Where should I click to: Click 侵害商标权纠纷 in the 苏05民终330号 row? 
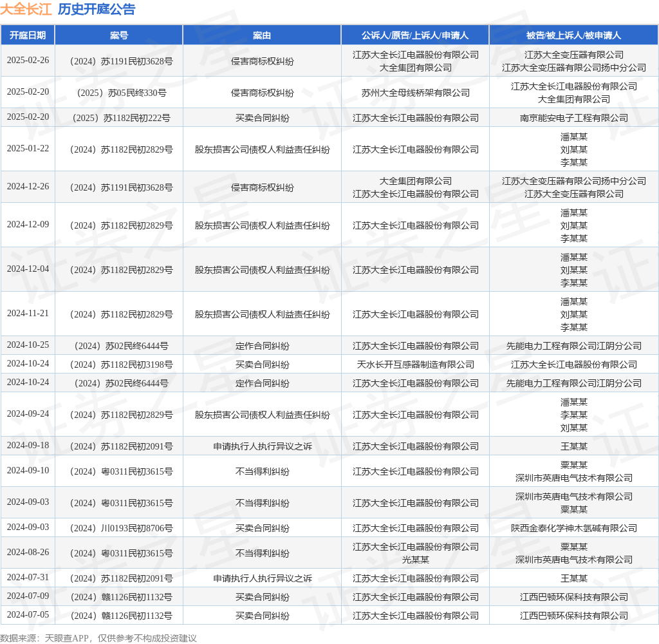tap(262, 93)
